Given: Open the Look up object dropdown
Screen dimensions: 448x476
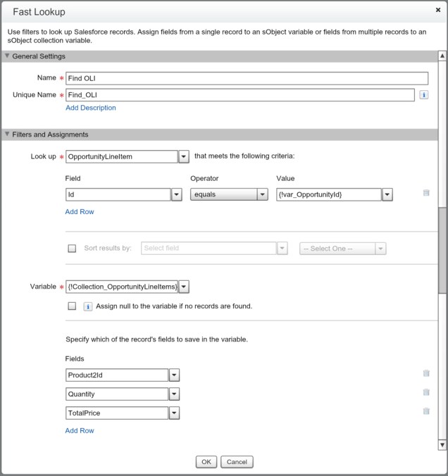Looking at the screenshot, I should point(183,156).
